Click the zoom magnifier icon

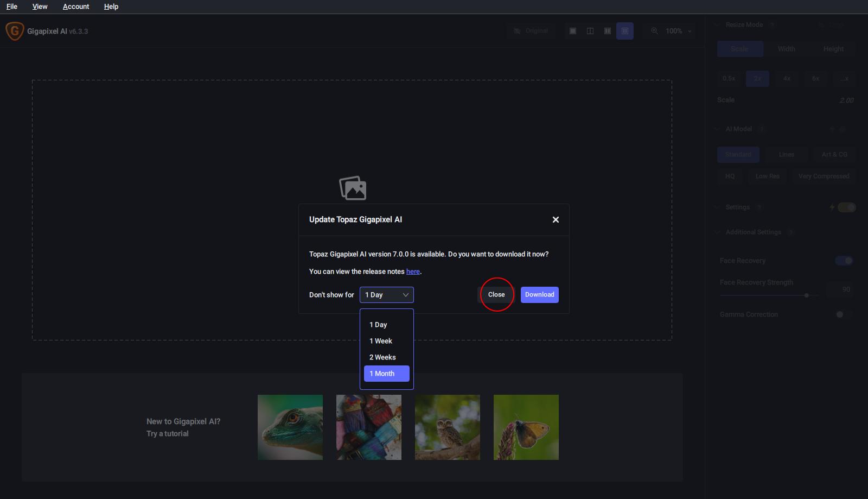(x=655, y=31)
